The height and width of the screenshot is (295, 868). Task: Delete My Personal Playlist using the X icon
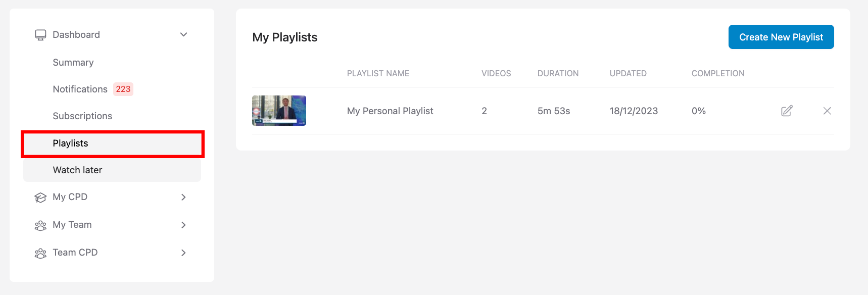pos(827,111)
